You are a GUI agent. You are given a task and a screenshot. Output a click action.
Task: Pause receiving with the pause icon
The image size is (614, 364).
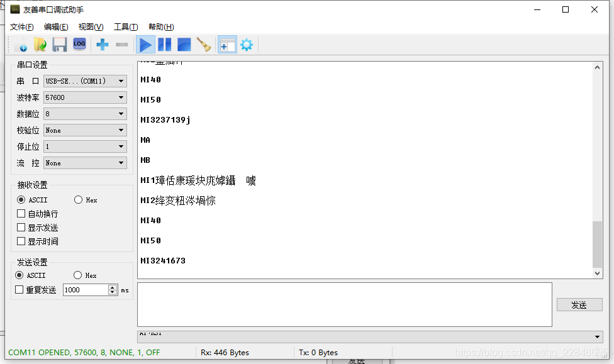(x=164, y=45)
